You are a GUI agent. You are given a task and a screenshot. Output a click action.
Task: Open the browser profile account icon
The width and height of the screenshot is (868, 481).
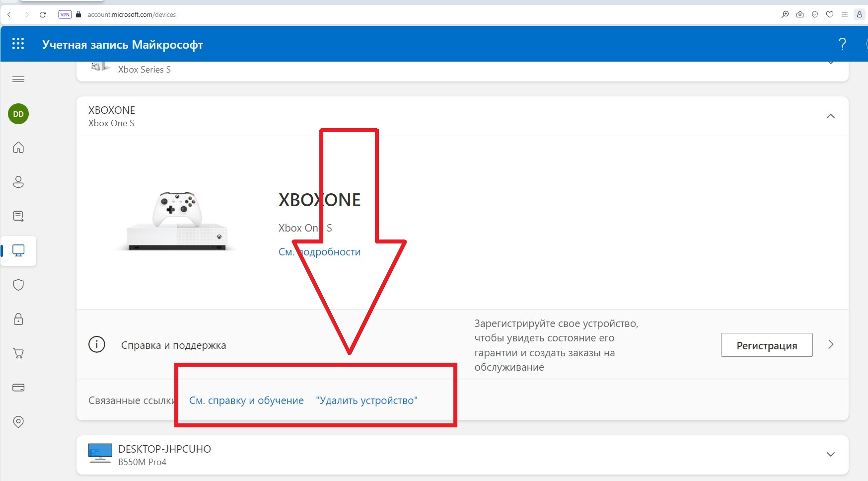(x=860, y=14)
